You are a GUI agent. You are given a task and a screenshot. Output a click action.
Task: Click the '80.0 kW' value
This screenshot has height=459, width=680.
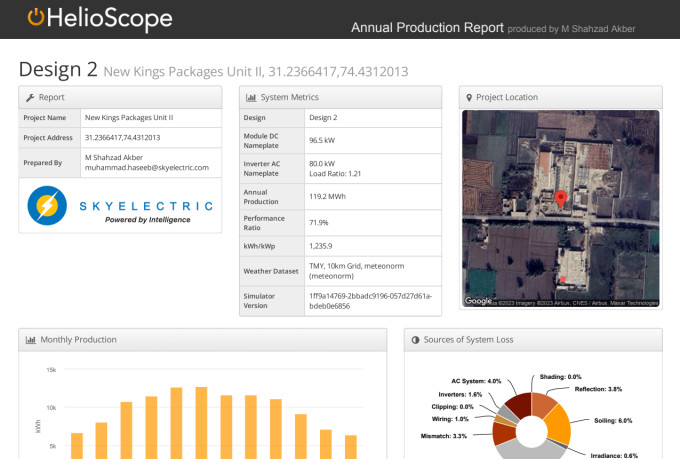click(x=322, y=164)
